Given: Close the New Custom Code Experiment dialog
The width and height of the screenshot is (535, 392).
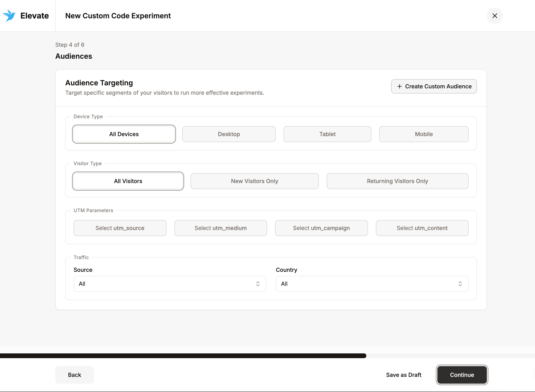Looking at the screenshot, I should [495, 16].
